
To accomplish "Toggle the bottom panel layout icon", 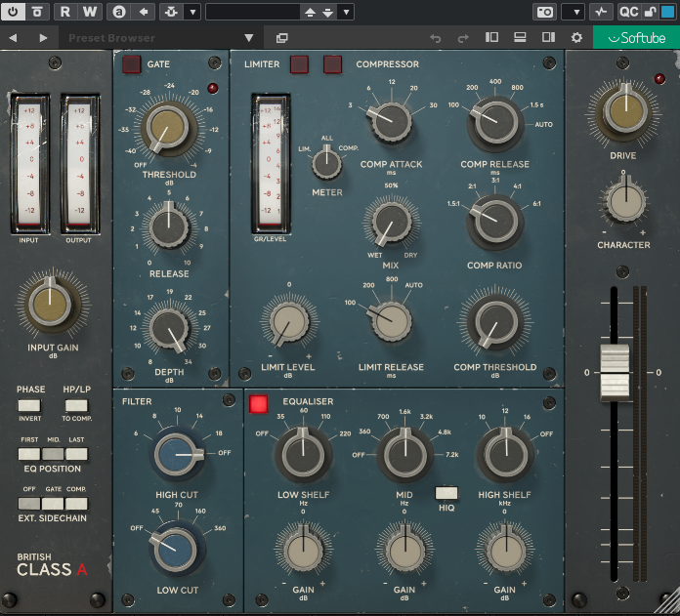I will pos(520,38).
